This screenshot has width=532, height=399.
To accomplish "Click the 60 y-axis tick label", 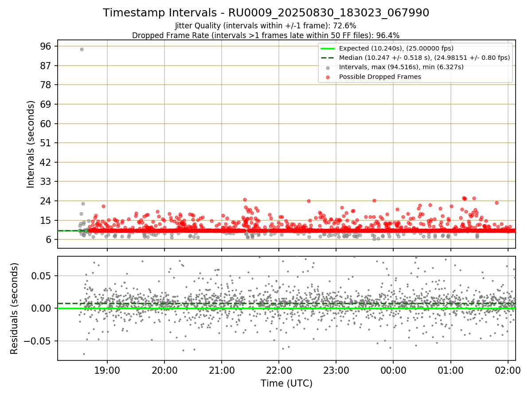I will tap(46, 124).
